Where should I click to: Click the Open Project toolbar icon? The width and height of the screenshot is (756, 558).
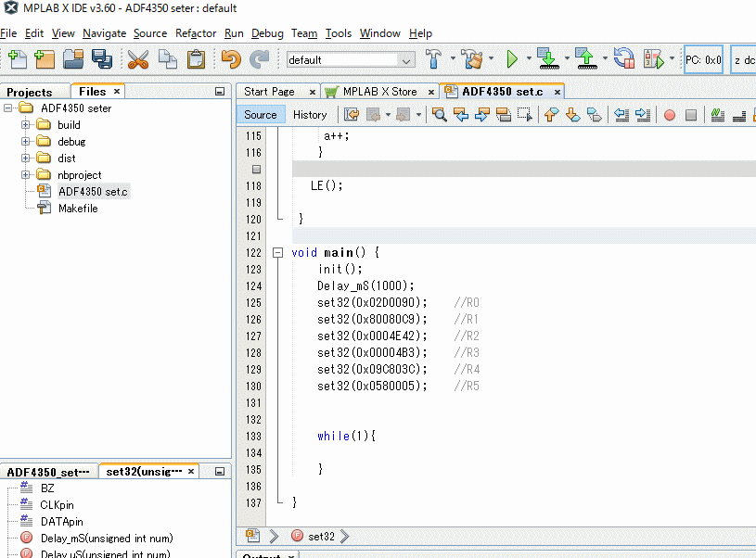(73, 59)
